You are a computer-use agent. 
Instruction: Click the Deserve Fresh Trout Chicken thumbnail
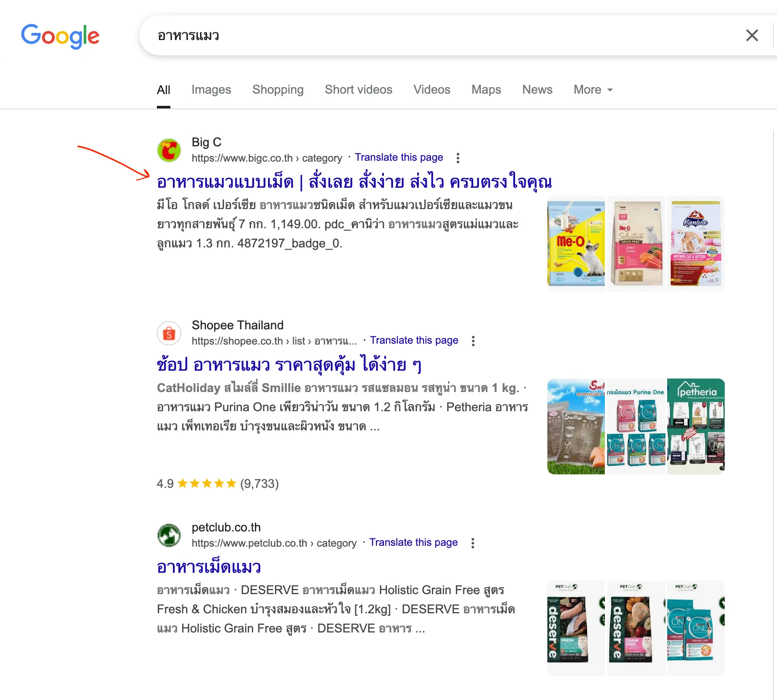pyautogui.click(x=576, y=628)
